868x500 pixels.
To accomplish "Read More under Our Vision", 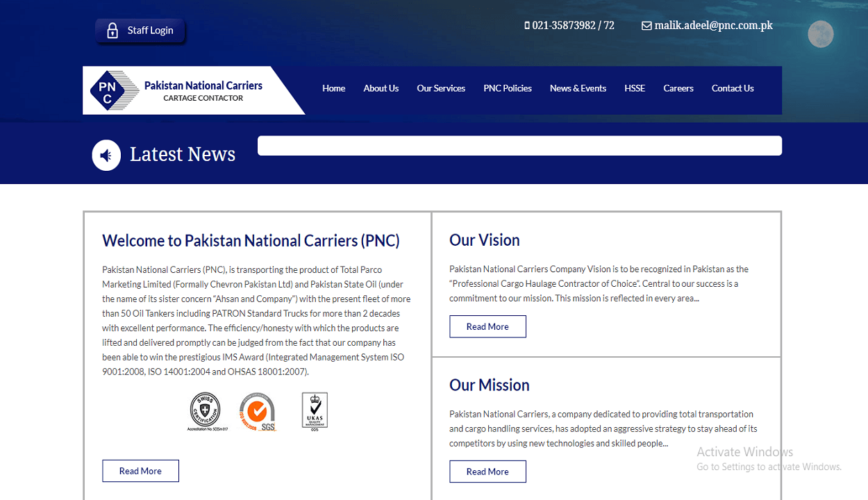I will [x=487, y=326].
